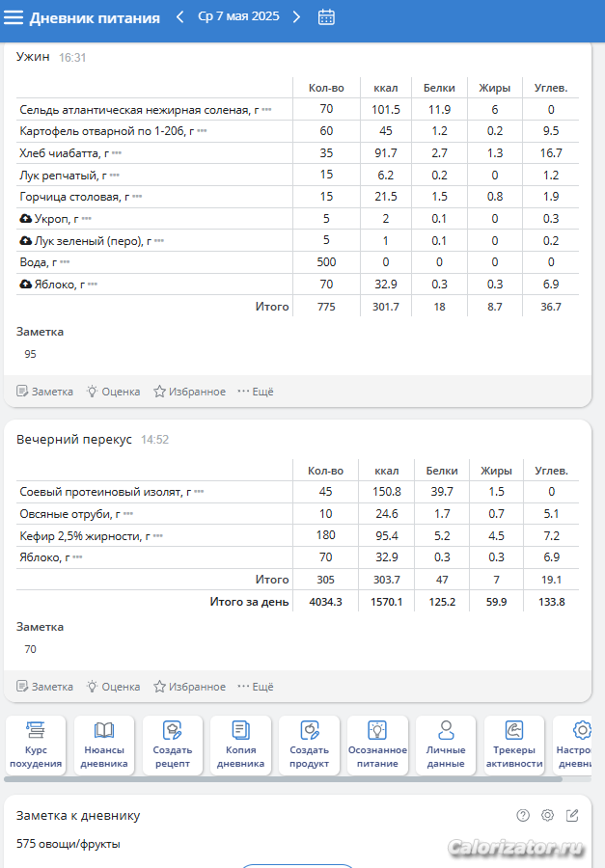Click Дневник питания header title
Image resolution: width=605 pixels, height=868 pixels.
coord(95,17)
